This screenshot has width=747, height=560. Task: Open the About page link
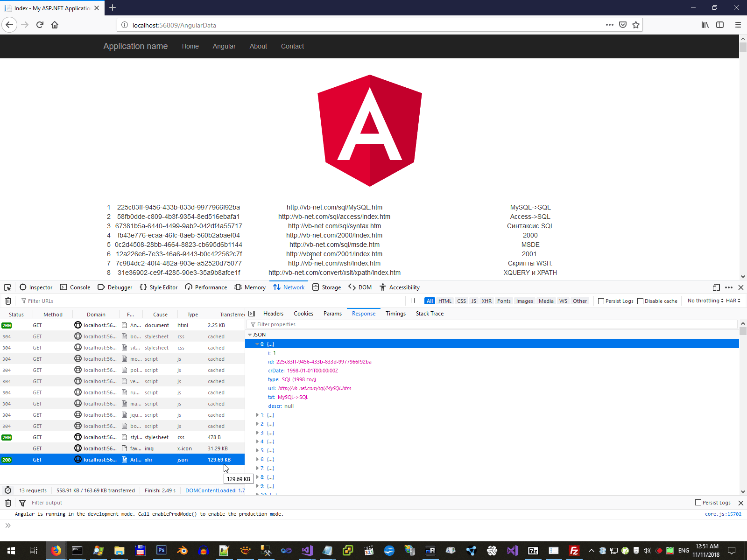(258, 46)
